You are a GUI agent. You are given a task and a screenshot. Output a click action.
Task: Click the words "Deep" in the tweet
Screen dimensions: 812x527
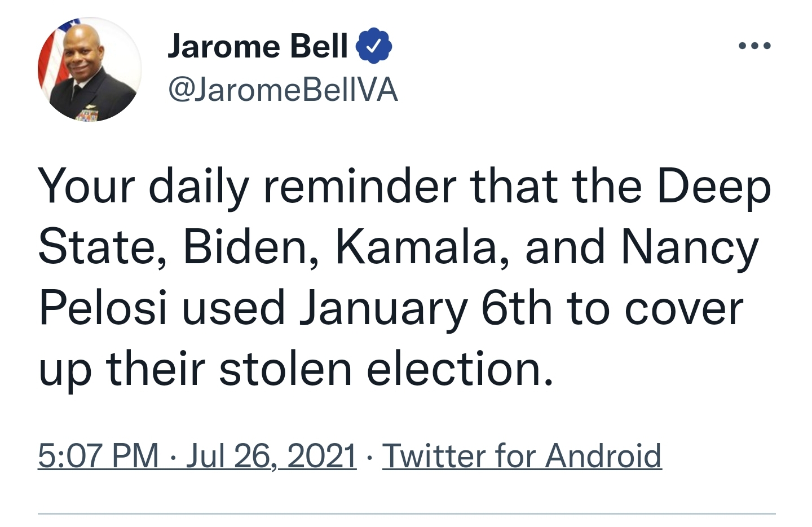click(x=714, y=187)
